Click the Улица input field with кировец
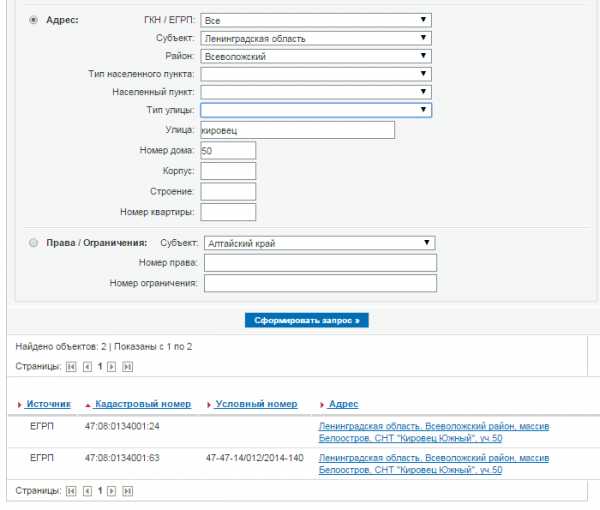The image size is (600, 510). [x=297, y=130]
